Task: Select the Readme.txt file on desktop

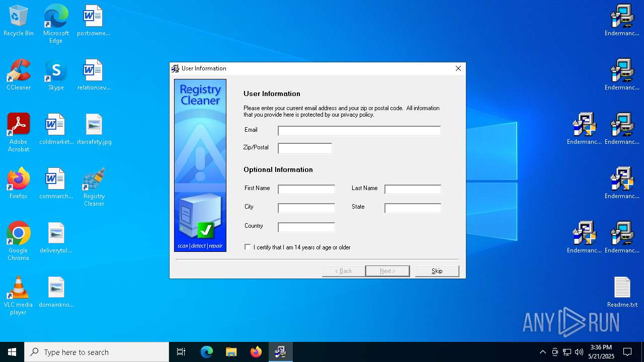Action: (x=622, y=293)
